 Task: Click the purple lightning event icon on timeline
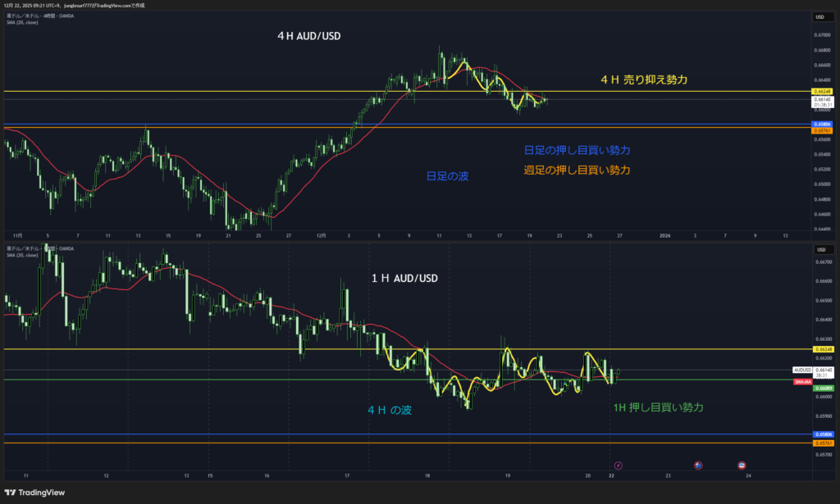[618, 465]
